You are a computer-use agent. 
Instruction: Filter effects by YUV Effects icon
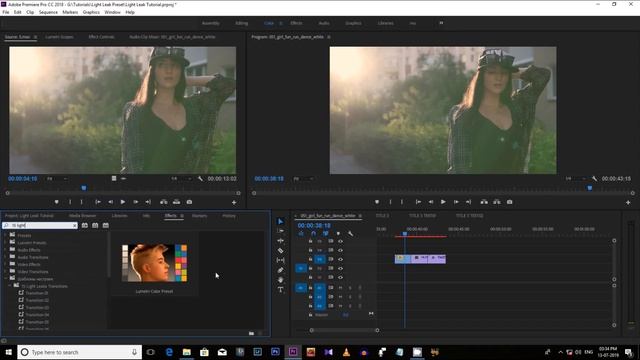click(106, 225)
